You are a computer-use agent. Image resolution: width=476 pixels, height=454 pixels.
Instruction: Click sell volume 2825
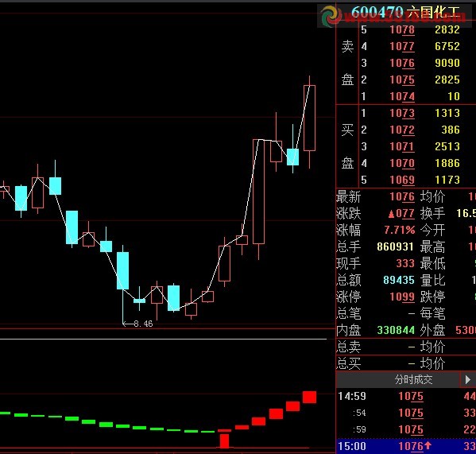point(447,80)
